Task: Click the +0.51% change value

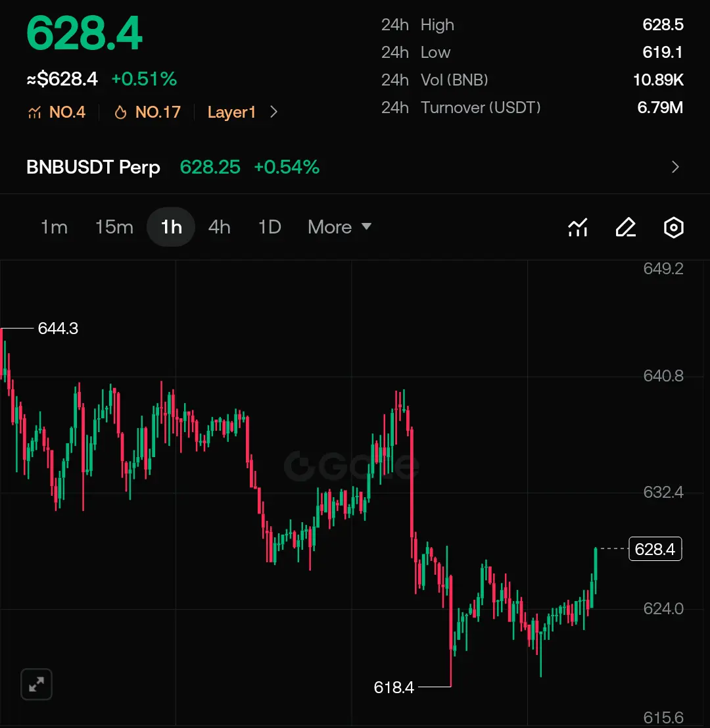Action: pos(145,79)
